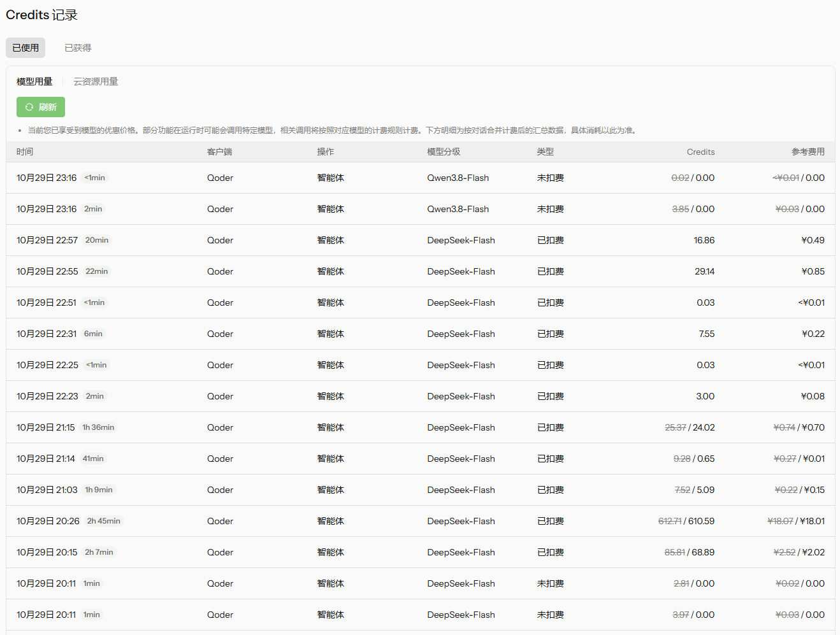
Task: Select the ¥0.49 cost cell
Action: point(813,240)
